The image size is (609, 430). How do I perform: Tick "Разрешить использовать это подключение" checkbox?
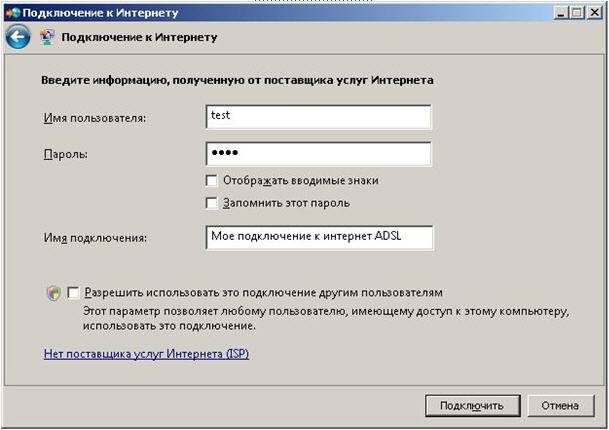[x=73, y=292]
